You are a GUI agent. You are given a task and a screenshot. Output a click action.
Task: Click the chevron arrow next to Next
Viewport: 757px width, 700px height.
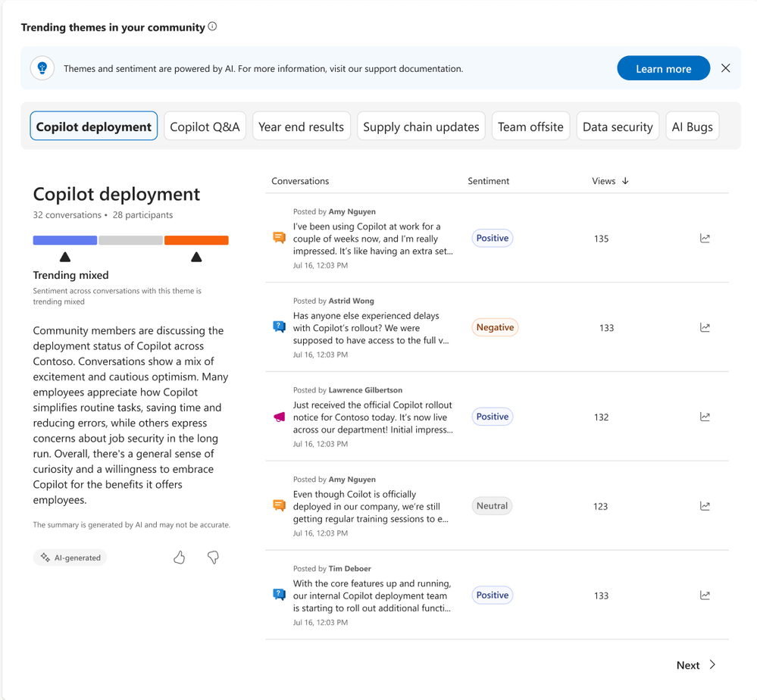[712, 664]
